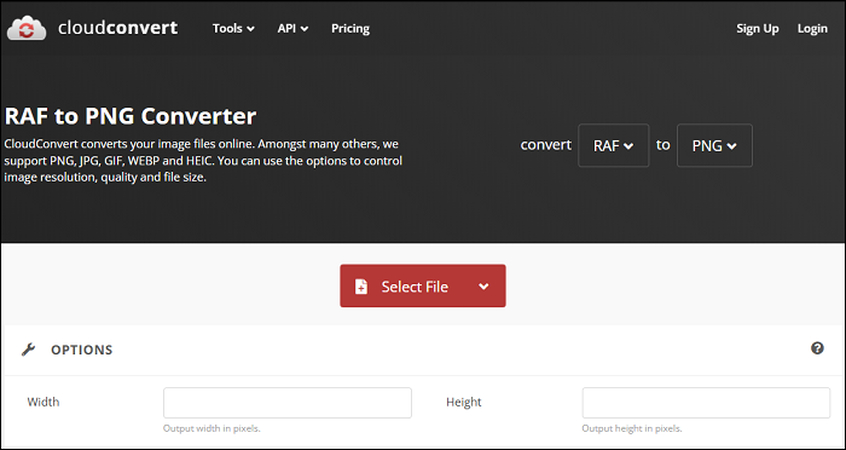This screenshot has width=846, height=450.
Task: Click the Width label
Action: pyautogui.click(x=43, y=402)
